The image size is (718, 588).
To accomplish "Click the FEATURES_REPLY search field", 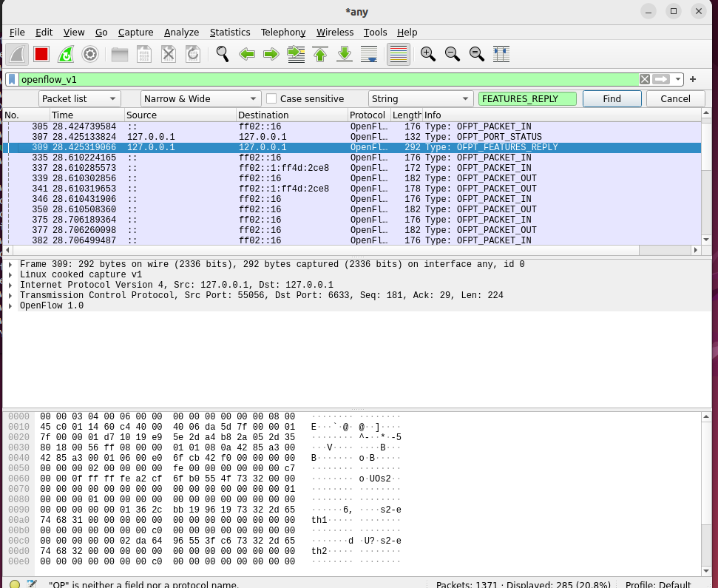I will tap(527, 99).
